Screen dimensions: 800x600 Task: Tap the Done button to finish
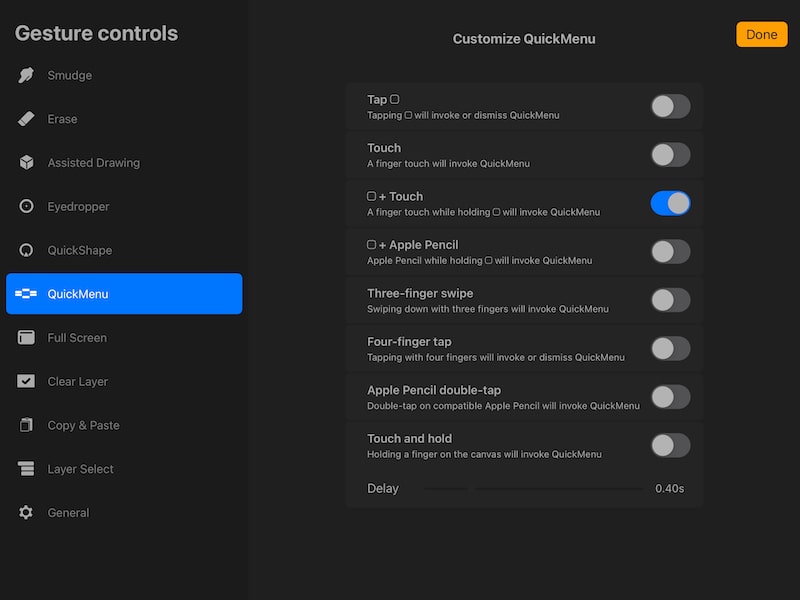(x=761, y=34)
